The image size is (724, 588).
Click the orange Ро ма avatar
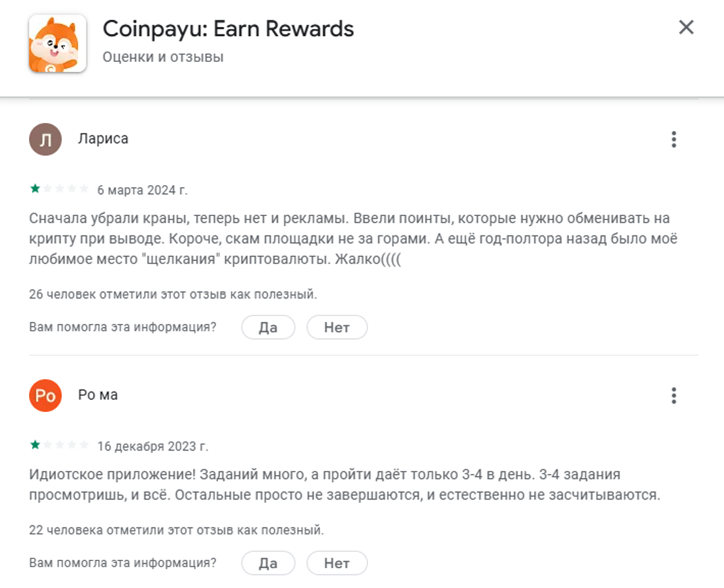45,395
